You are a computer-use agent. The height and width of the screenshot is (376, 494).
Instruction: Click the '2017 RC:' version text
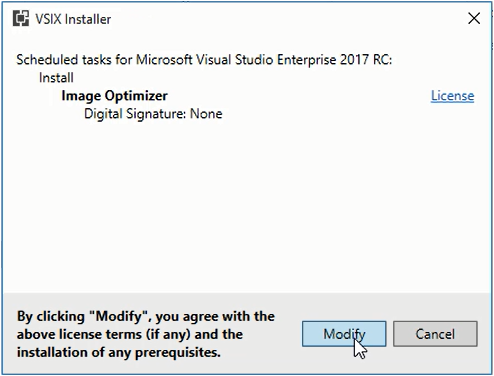366,60
